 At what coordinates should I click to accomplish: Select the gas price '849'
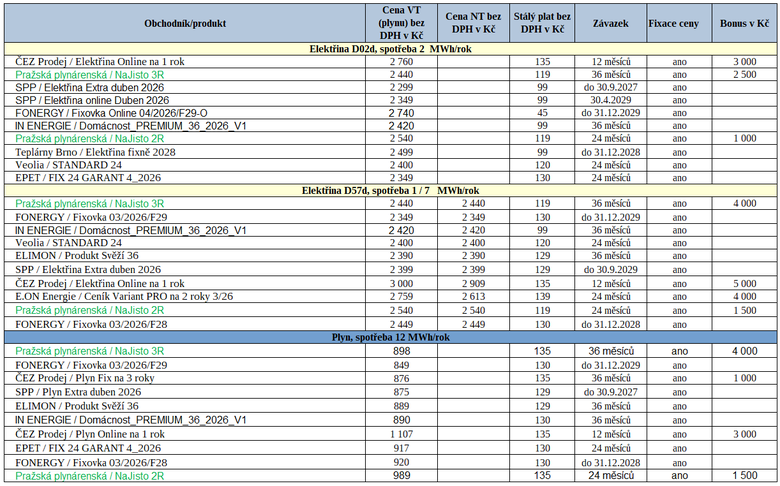click(401, 365)
